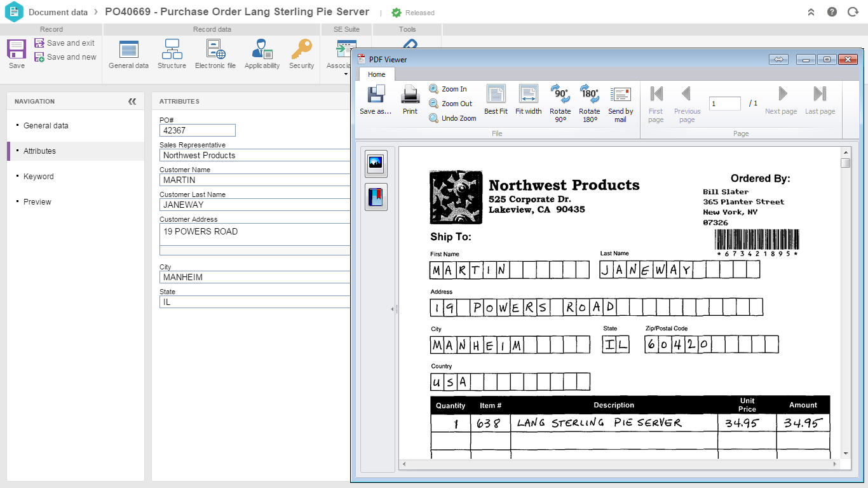Click the PO# input field
The height and width of the screenshot is (488, 868).
[x=198, y=130]
